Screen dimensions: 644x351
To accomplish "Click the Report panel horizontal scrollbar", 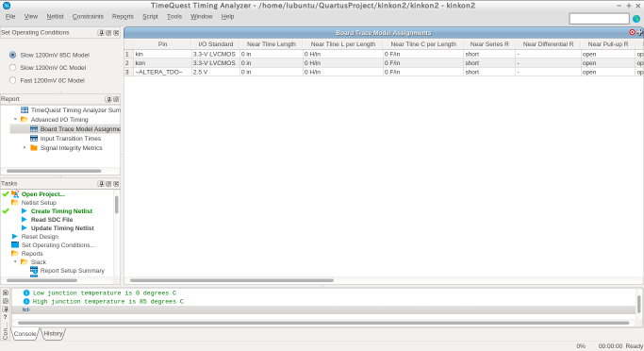I will pyautogui.click(x=54, y=171).
